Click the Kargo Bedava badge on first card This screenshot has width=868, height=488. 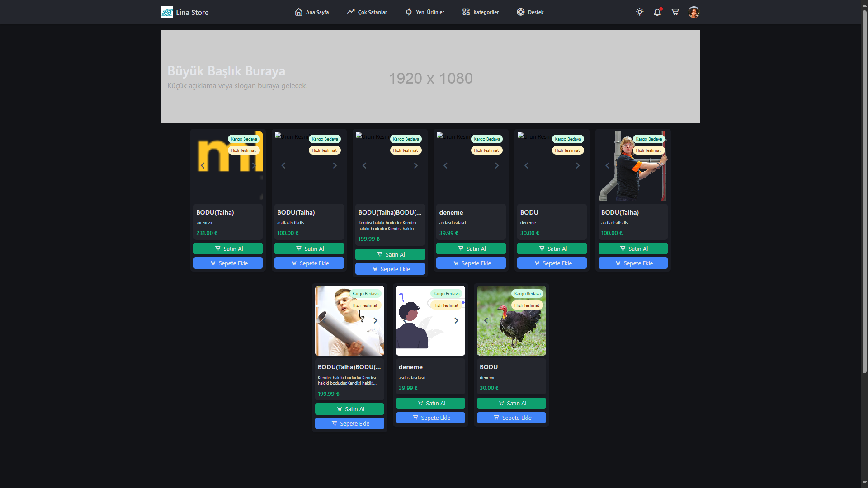[243, 139]
